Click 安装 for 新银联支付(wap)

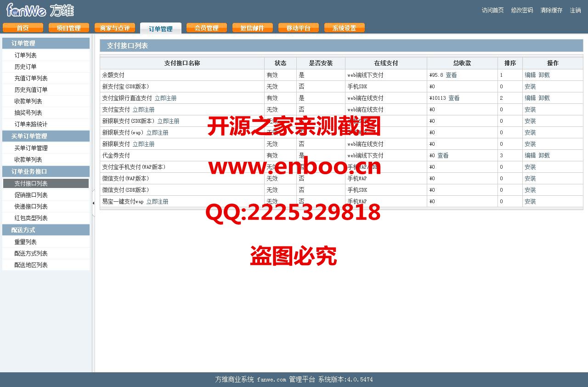(x=530, y=132)
